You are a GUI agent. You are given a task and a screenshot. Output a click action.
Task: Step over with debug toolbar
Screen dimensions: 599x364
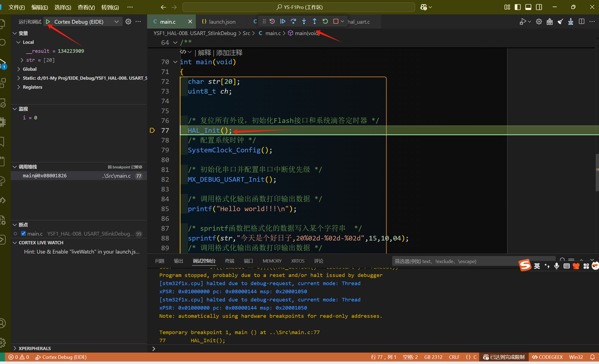293,21
